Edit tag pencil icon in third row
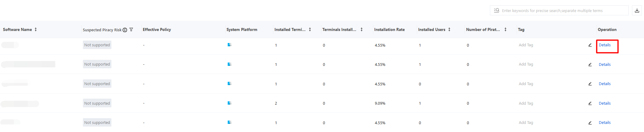This screenshot has height=132, width=644. click(x=590, y=84)
